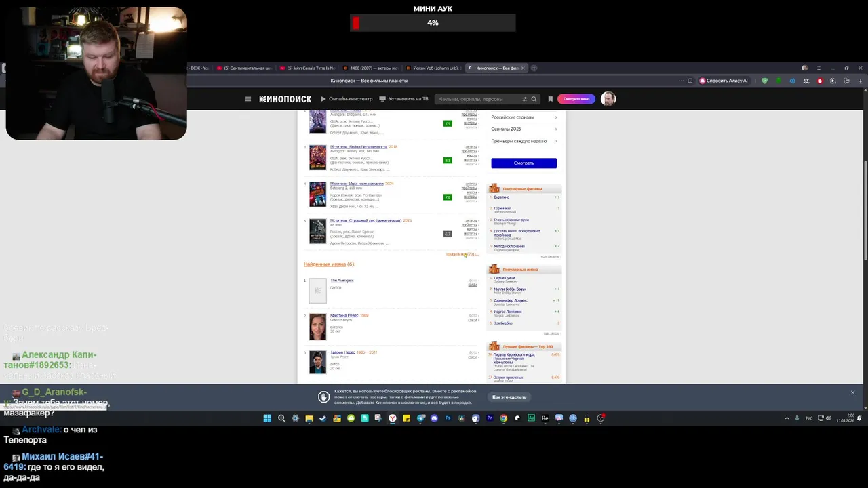Open the Kinopoisk hamburger menu

(x=248, y=99)
